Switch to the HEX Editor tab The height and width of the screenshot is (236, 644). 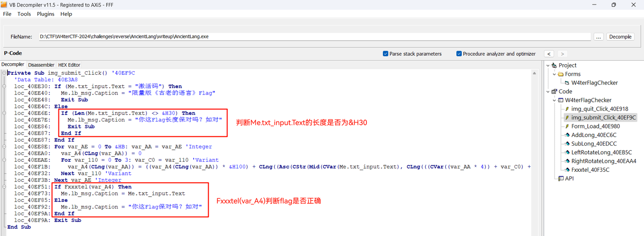tap(69, 65)
